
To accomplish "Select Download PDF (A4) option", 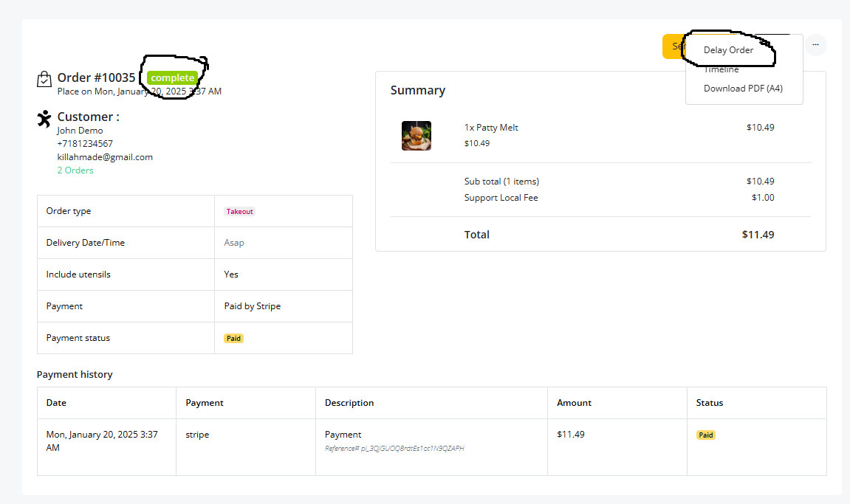I will 743,89.
